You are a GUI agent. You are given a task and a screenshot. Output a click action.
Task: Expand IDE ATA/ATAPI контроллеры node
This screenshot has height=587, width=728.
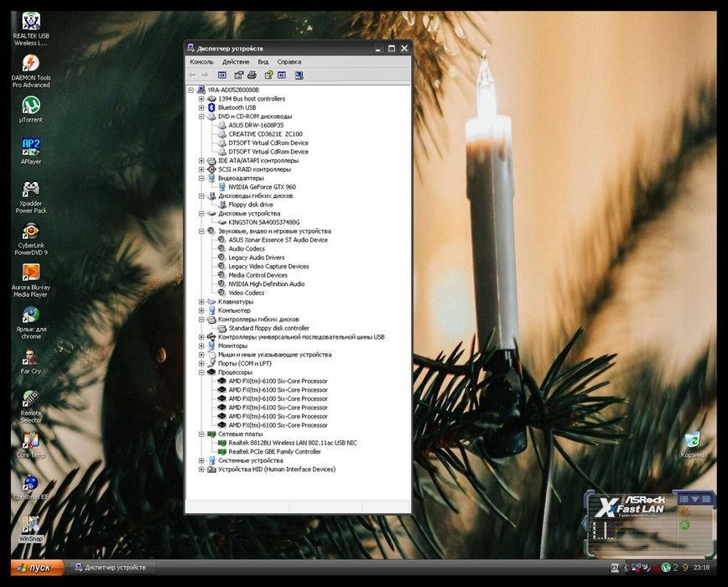click(x=201, y=160)
